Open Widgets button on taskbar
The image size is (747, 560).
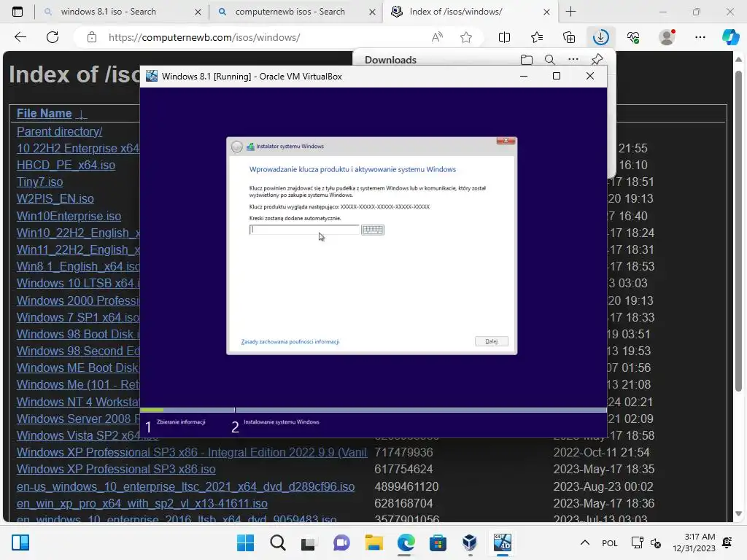click(x=20, y=542)
